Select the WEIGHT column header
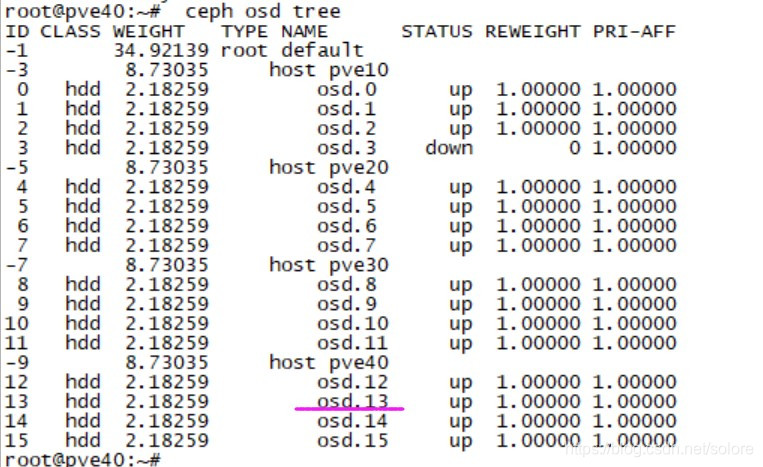The width and height of the screenshot is (763, 467). pos(148,32)
